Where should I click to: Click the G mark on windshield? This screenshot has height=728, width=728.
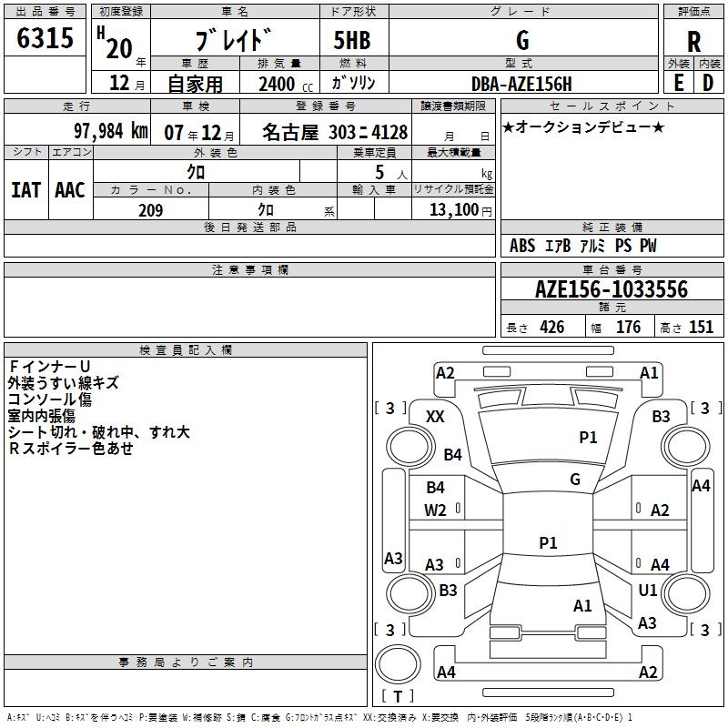[575, 479]
